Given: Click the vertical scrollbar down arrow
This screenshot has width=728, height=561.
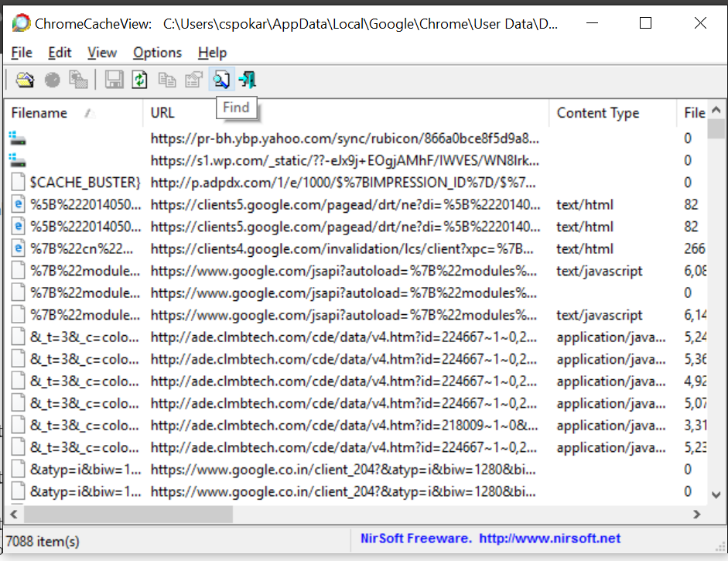Looking at the screenshot, I should coord(716,495).
